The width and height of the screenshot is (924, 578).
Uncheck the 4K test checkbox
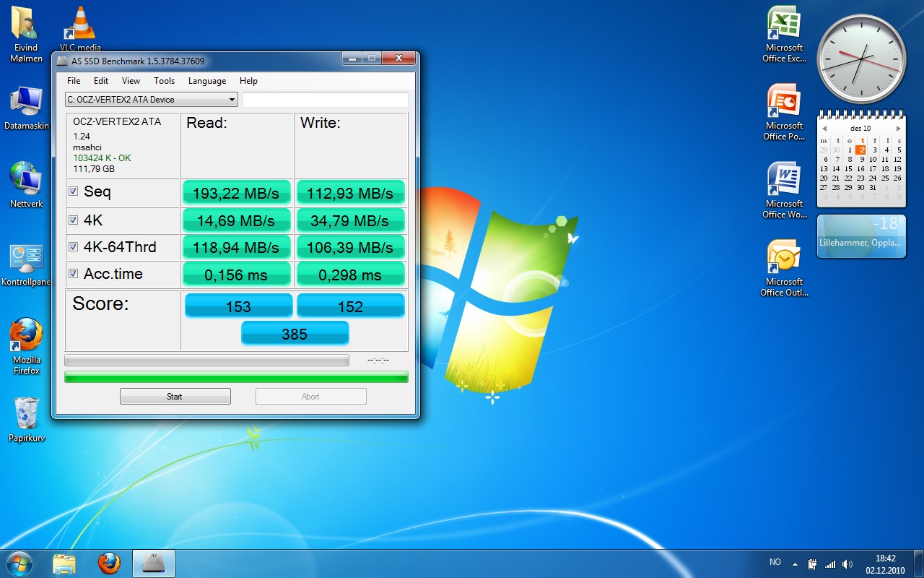(x=73, y=220)
